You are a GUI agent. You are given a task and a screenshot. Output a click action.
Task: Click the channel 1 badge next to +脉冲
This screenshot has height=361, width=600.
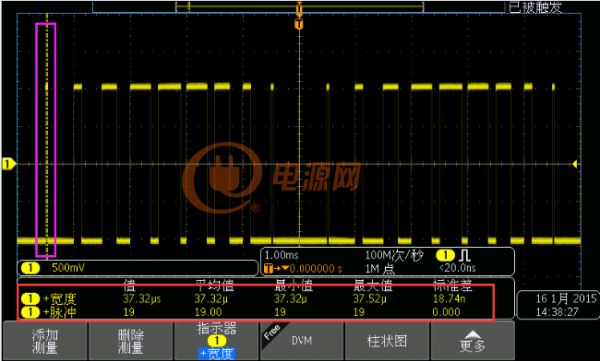(30, 312)
